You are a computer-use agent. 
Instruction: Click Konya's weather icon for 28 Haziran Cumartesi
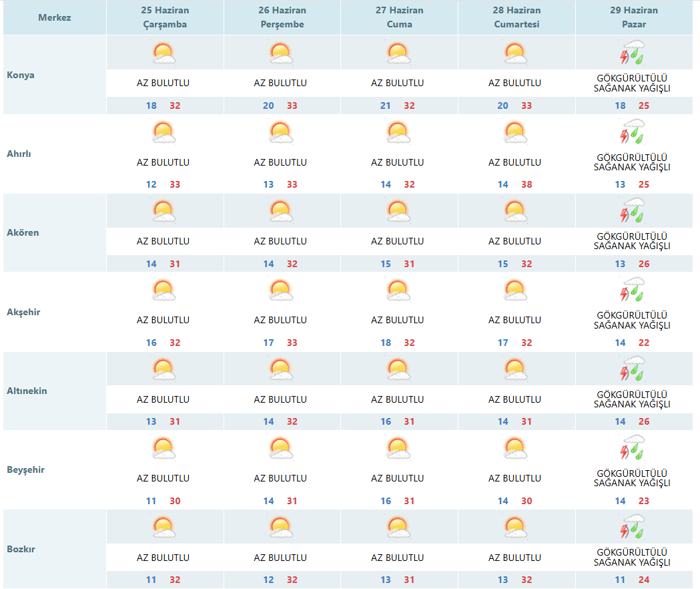(x=515, y=53)
